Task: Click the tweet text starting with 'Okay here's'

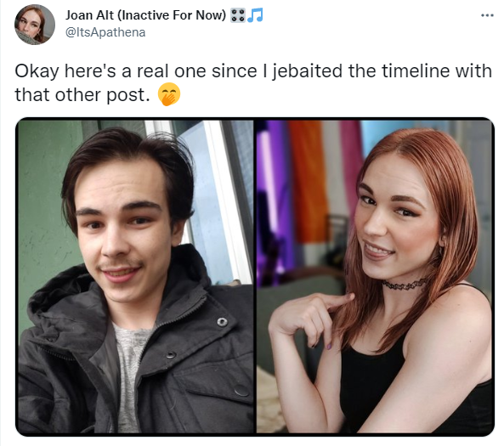Action: click(x=253, y=82)
